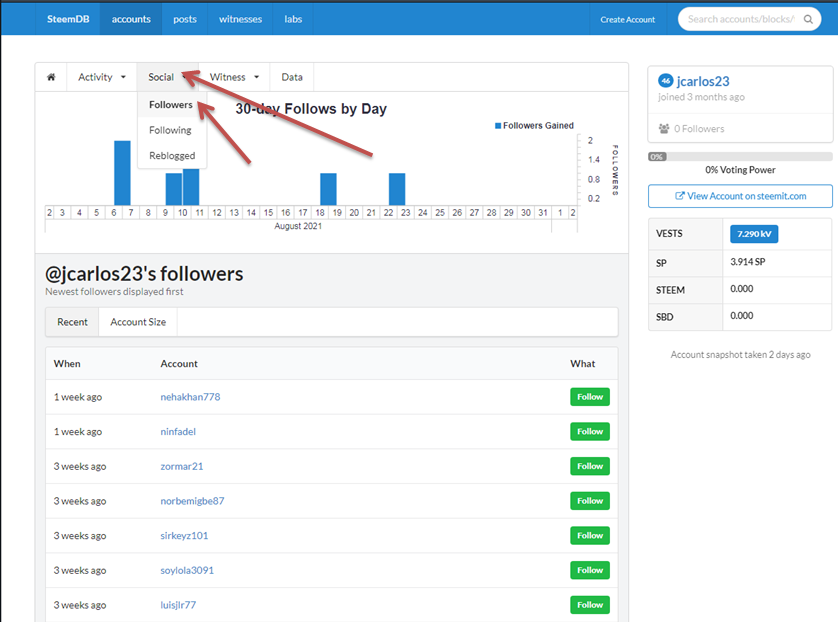Click the 0% voting power bar
Image resolution: width=838 pixels, height=622 pixels.
(x=740, y=157)
